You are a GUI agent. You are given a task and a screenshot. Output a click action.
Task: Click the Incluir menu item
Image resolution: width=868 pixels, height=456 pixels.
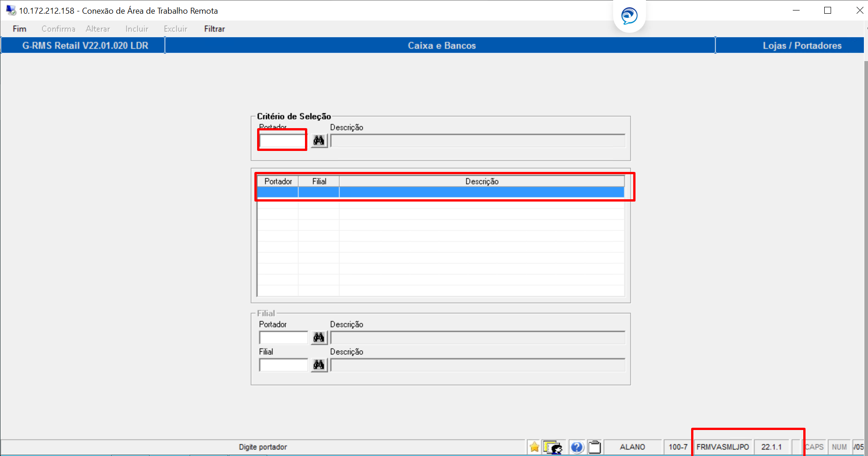pyautogui.click(x=137, y=29)
